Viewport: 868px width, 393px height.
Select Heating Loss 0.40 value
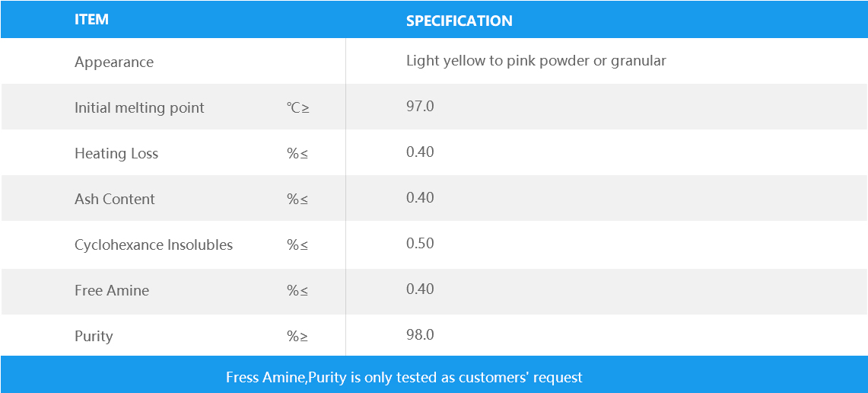point(420,152)
